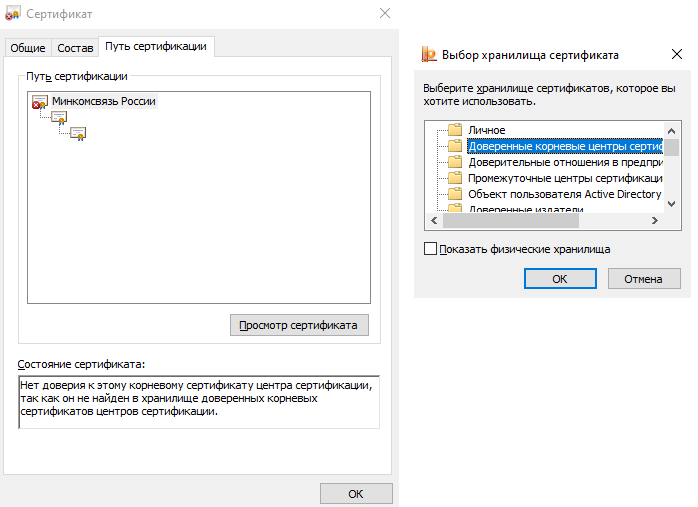Image resolution: width=698 pixels, height=507 pixels.
Task: Click OK in the Сертификат window
Action: click(x=355, y=494)
